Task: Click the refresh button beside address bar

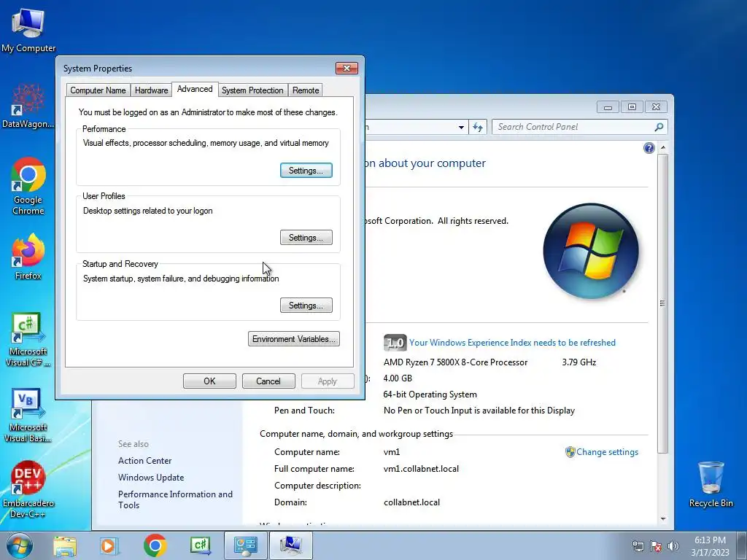Action: [478, 127]
